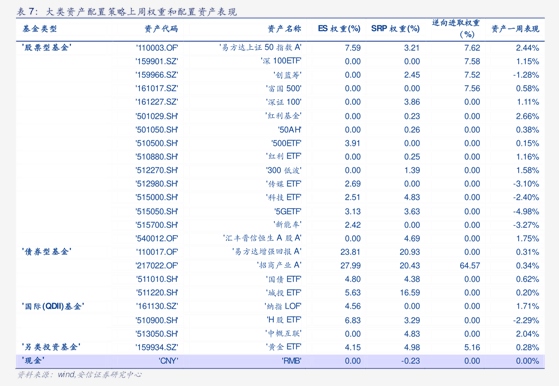Click asset code '510880.SH'
Viewport: 559px width, 386px height.
tap(157, 157)
